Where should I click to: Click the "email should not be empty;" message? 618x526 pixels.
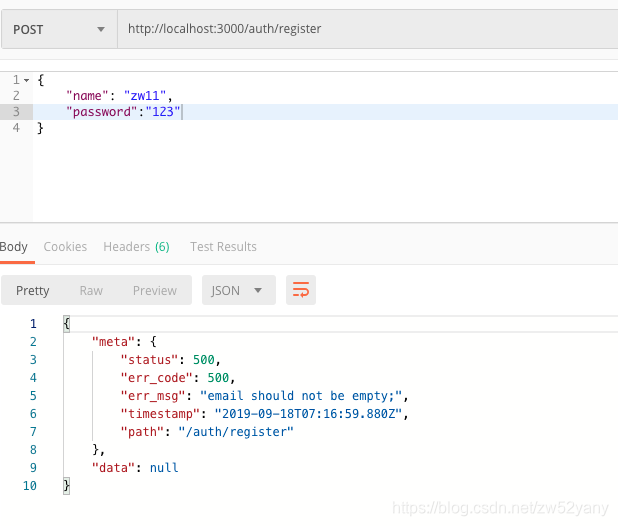pos(301,396)
